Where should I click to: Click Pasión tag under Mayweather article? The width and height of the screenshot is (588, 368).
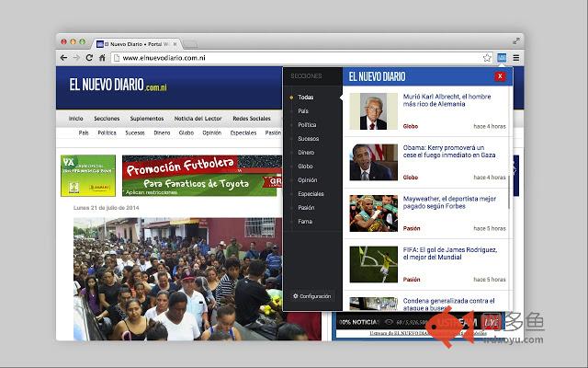point(412,228)
